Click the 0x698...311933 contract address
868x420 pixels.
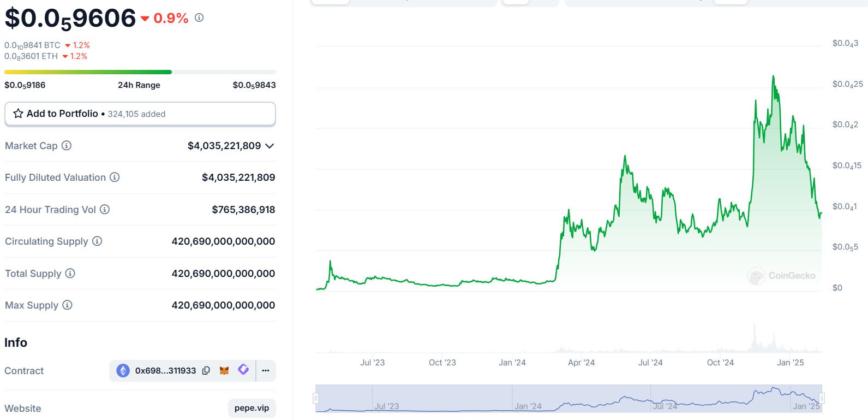tap(165, 370)
